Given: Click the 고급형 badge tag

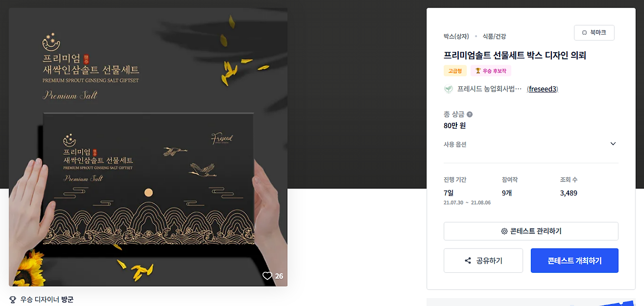Looking at the screenshot, I should click(455, 71).
